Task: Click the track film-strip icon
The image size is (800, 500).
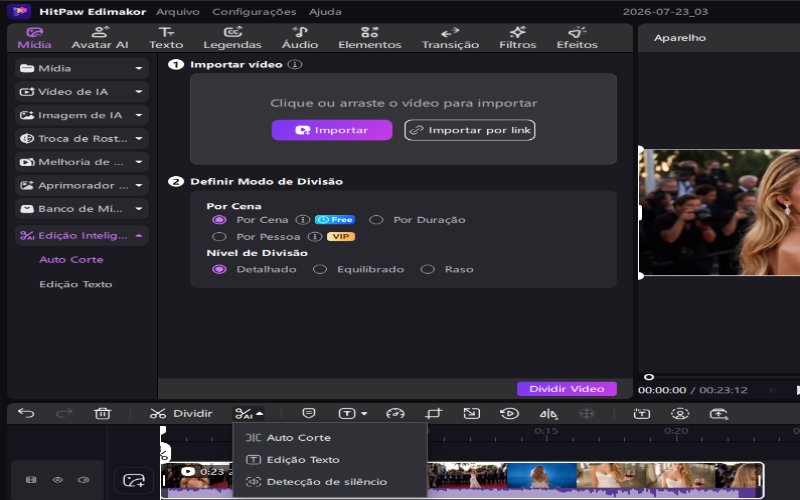Action: tap(31, 480)
